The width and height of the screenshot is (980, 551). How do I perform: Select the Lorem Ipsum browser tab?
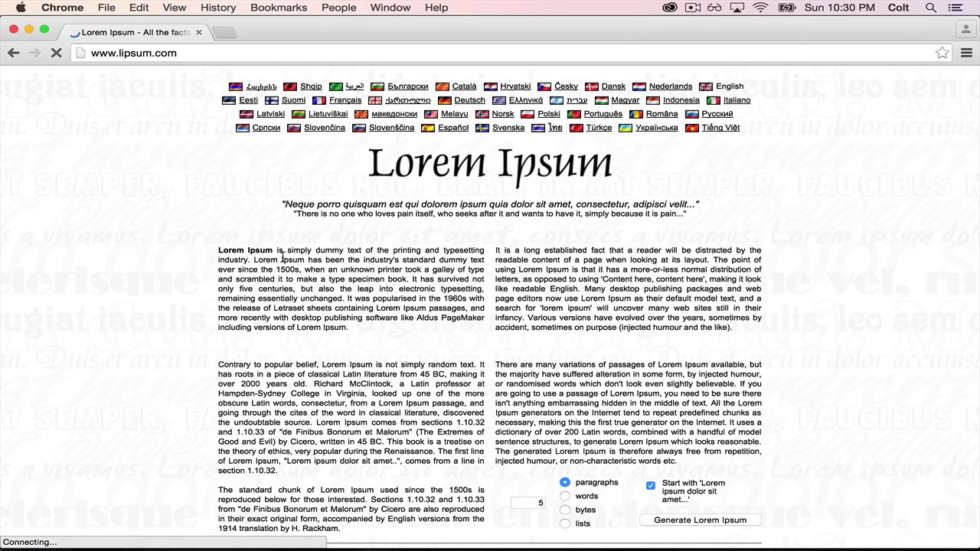[x=136, y=32]
